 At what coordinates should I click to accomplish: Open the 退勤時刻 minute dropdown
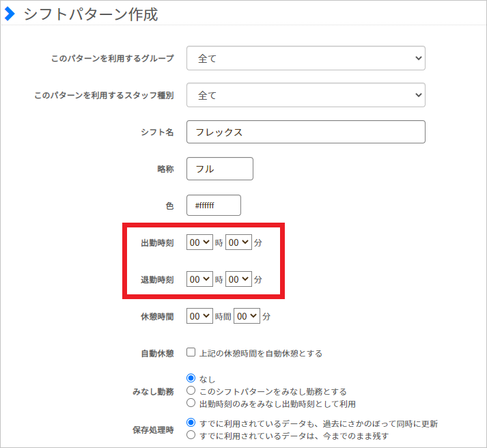point(238,279)
